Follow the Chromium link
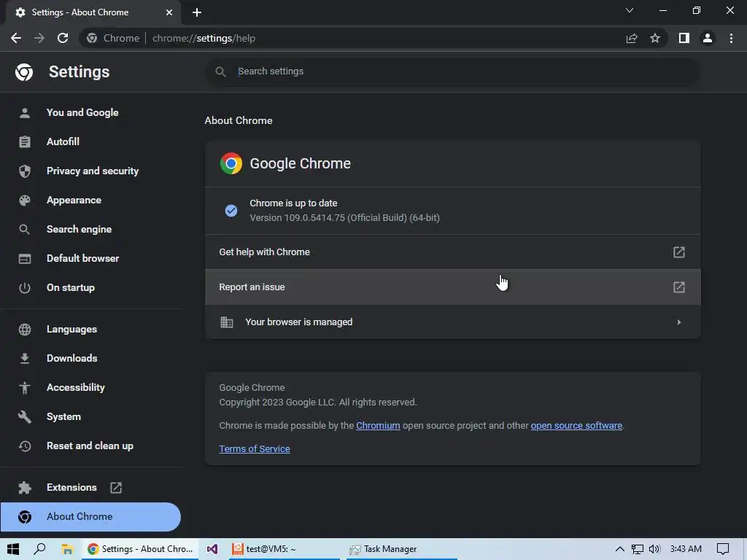 (378, 425)
